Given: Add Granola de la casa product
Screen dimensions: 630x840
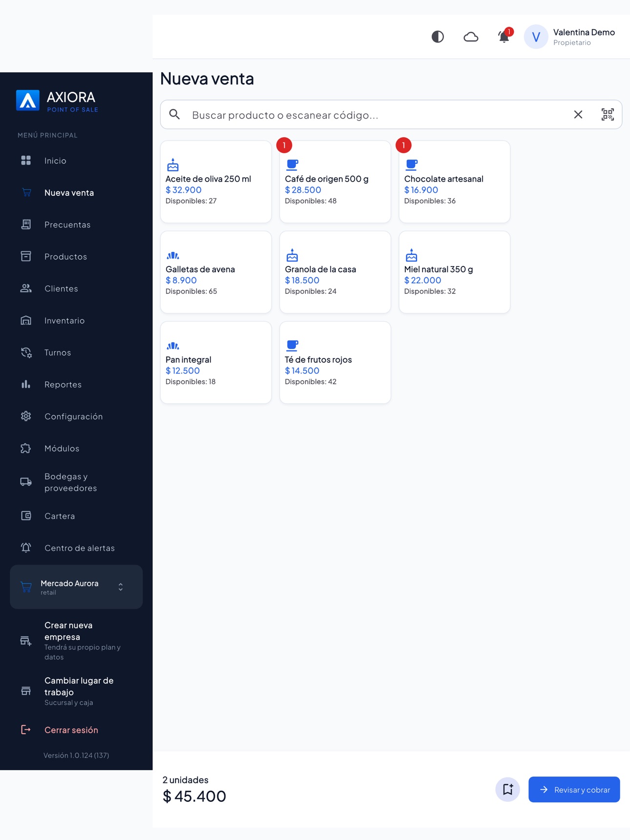Looking at the screenshot, I should click(x=335, y=272).
